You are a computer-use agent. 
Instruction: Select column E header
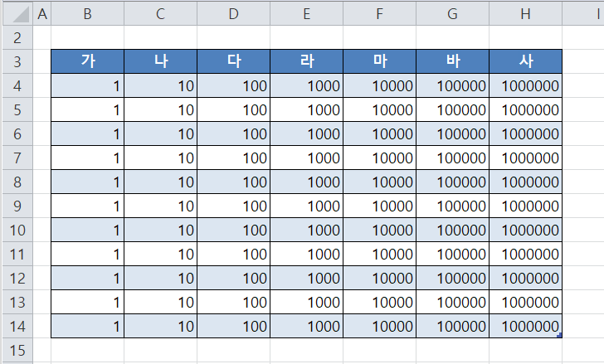307,14
